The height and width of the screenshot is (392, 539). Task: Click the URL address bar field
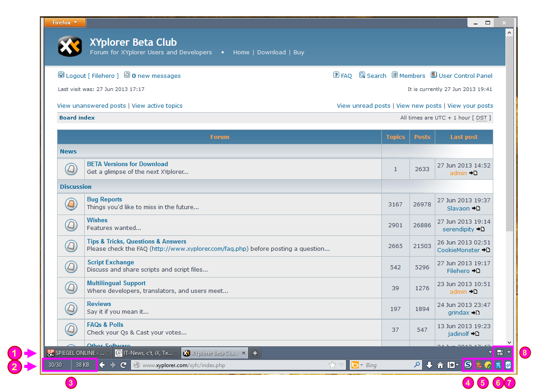click(231, 365)
